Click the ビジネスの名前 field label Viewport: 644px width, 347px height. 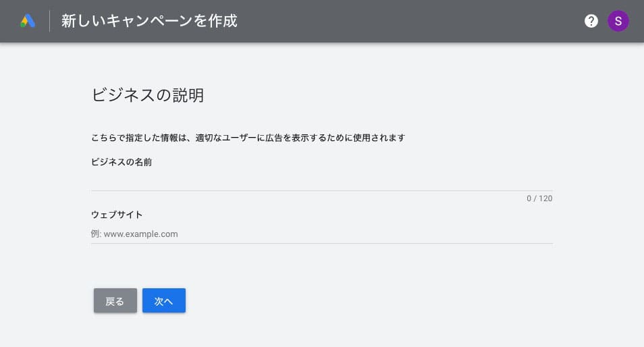click(x=122, y=162)
